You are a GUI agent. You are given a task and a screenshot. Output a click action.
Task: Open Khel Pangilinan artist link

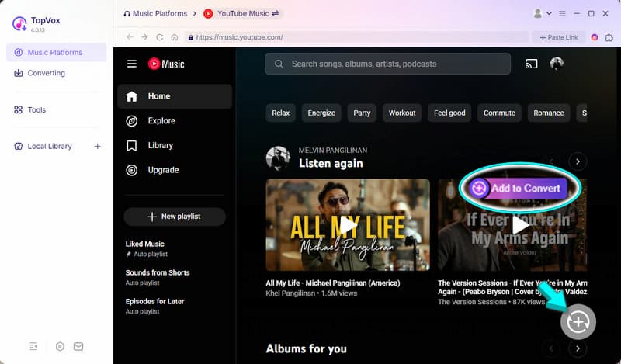290,293
